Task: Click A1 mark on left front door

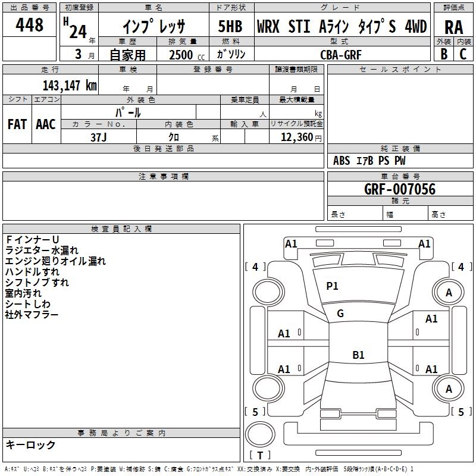Action: click(284, 334)
